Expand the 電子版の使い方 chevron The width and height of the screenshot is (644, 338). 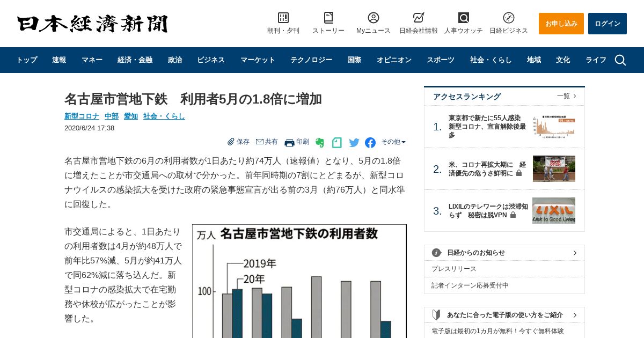click(575, 315)
